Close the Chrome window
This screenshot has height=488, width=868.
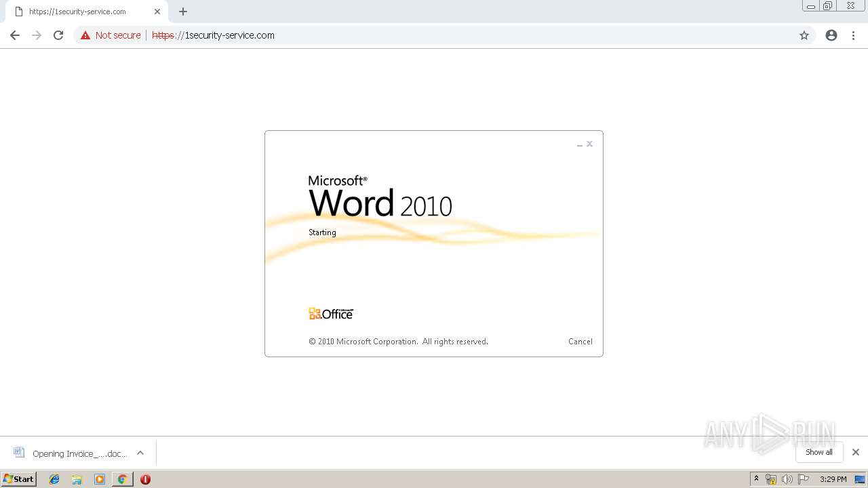pos(850,6)
